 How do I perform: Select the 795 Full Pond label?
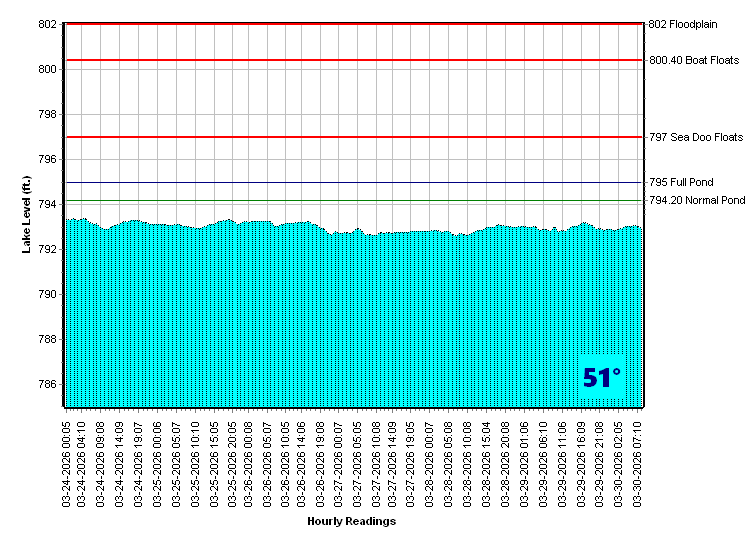tap(681, 182)
